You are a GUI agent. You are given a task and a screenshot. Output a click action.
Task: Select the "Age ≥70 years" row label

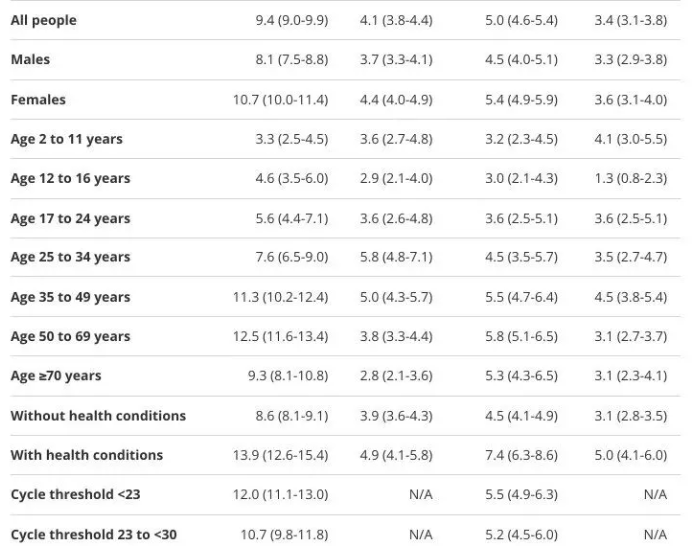coord(56,376)
